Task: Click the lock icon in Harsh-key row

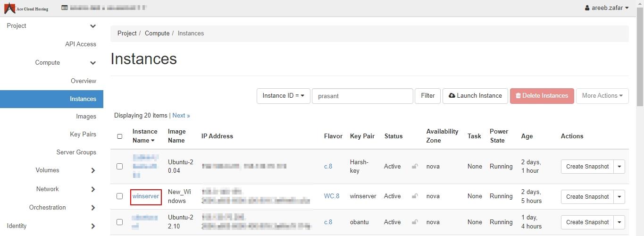Action: coord(415,166)
